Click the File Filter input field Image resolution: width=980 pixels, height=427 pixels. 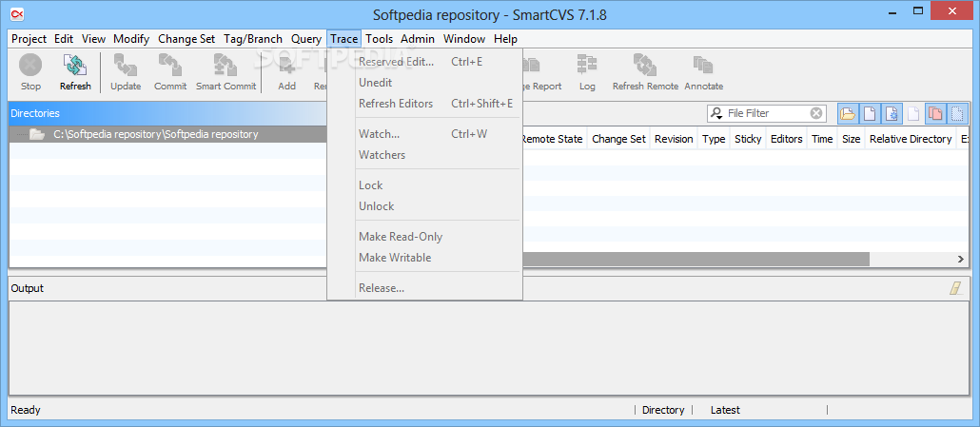tap(767, 113)
